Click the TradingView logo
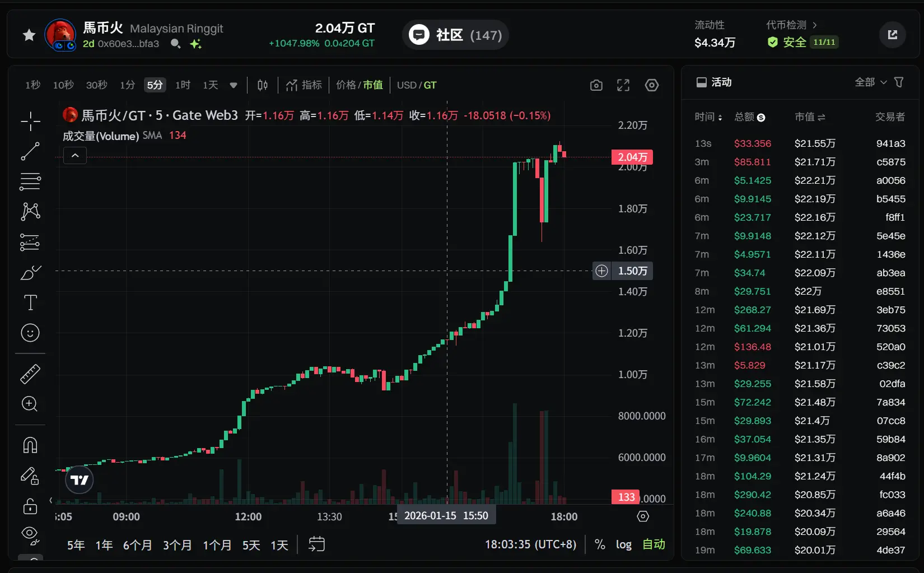The width and height of the screenshot is (924, 573). pyautogui.click(x=80, y=480)
